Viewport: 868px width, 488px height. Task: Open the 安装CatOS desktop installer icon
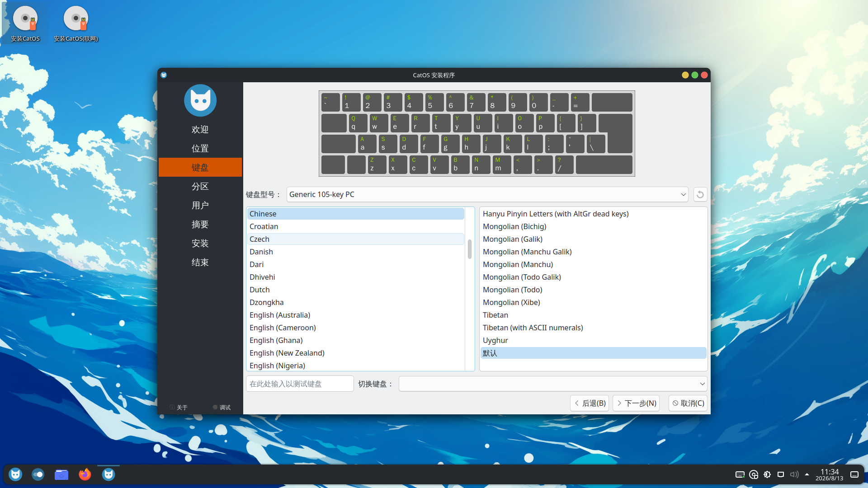[25, 24]
